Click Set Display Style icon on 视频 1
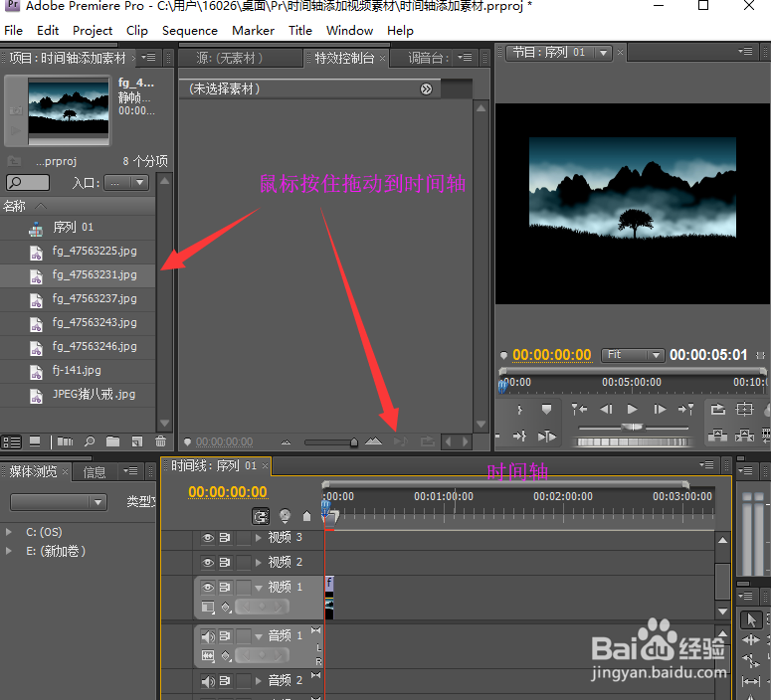This screenshot has width=771, height=700. click(208, 608)
